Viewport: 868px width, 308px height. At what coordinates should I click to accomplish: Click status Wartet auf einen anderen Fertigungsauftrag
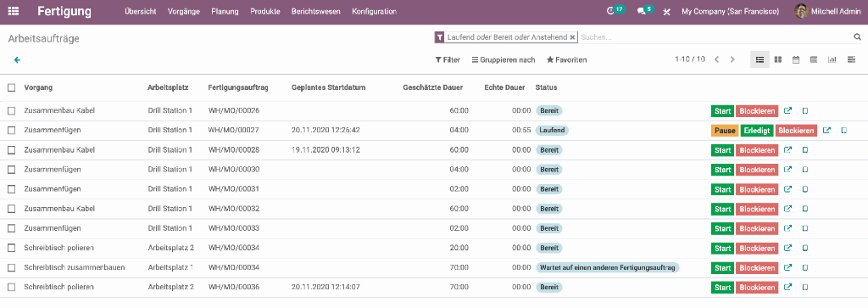608,267
